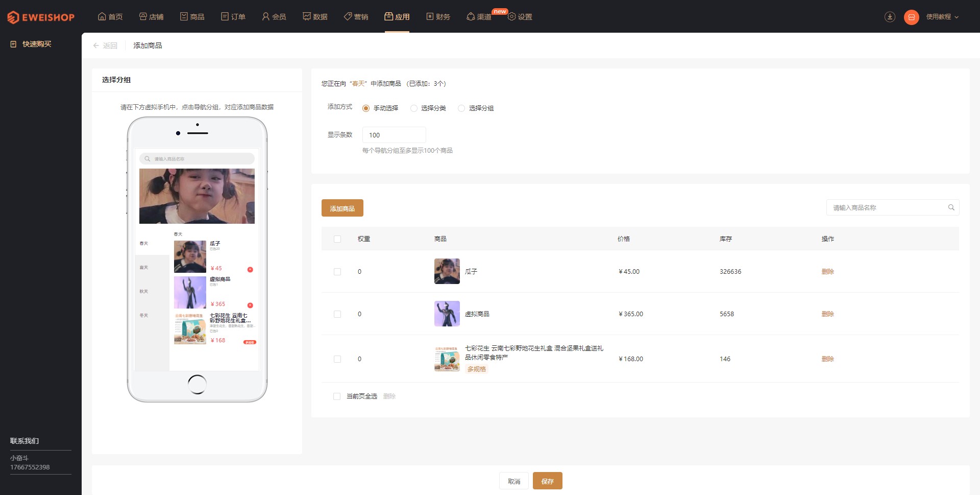The width and height of the screenshot is (980, 495).
Task: Click the 七彩花生 thumbnail in the table
Action: click(x=447, y=359)
